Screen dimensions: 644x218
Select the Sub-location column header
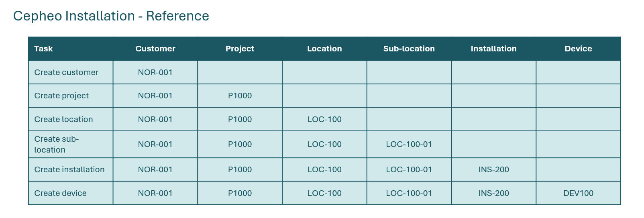pos(409,49)
